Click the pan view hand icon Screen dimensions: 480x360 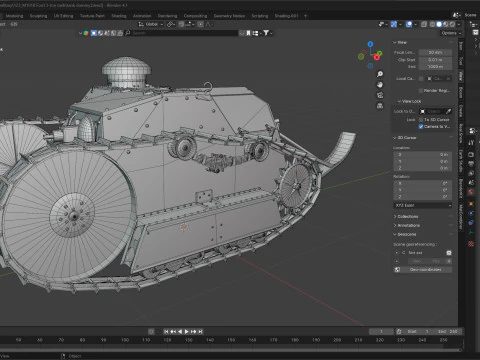(x=380, y=85)
